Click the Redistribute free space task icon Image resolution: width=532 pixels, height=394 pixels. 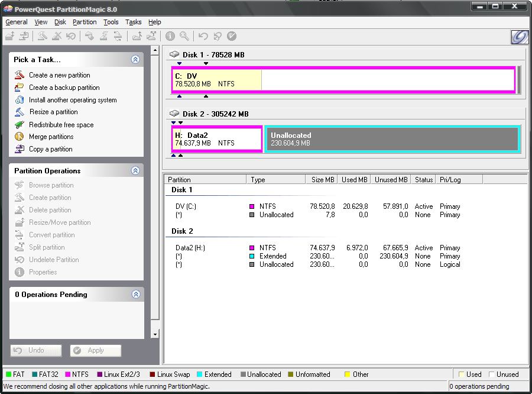point(20,125)
